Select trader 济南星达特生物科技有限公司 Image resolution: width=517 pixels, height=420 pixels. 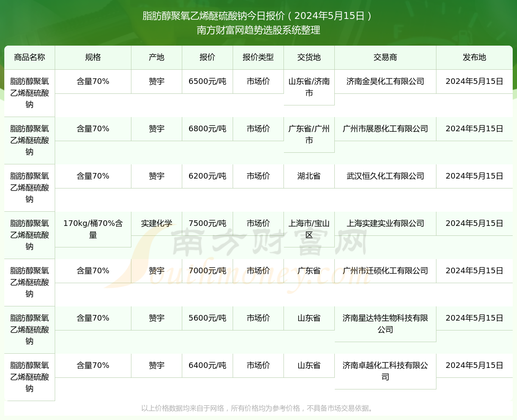point(386,324)
